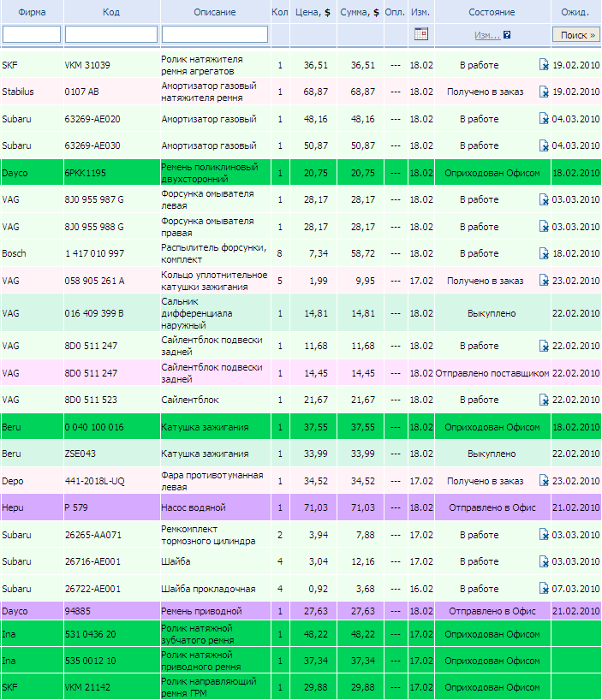Click description Фара противотуманная левая
This screenshot has height=700, width=602.
pos(212,481)
